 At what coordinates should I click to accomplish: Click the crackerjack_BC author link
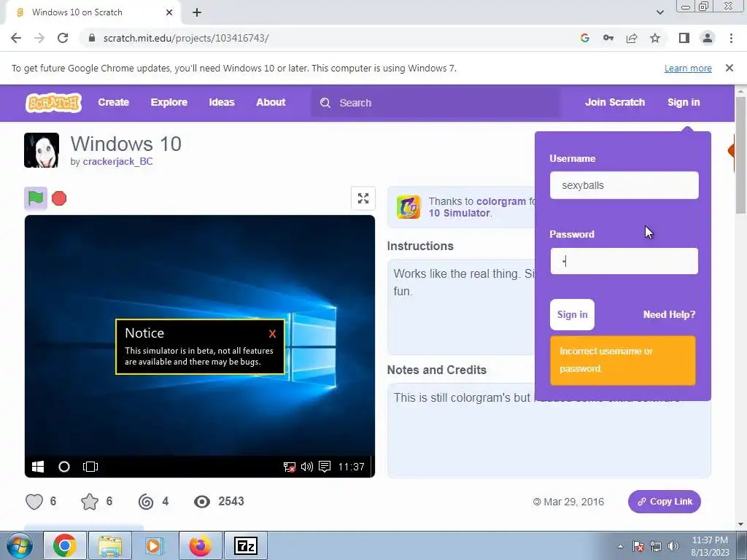(x=117, y=161)
